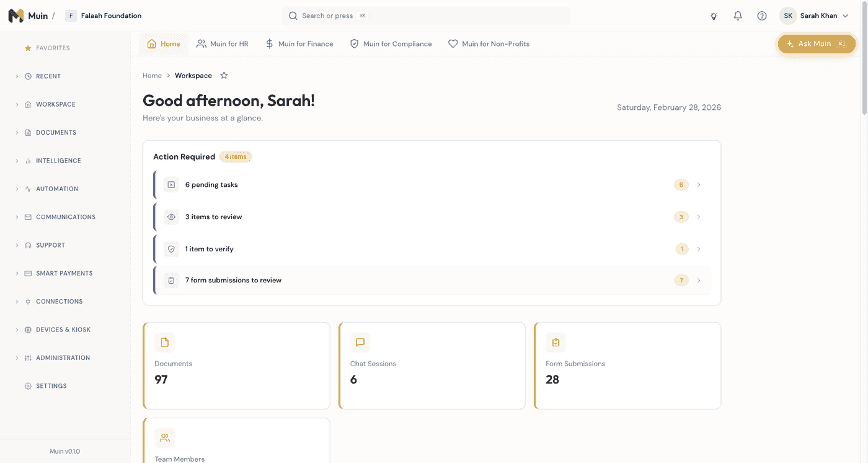This screenshot has width=868, height=463.
Task: Open the 7 form submissions chevron
Action: [699, 281]
